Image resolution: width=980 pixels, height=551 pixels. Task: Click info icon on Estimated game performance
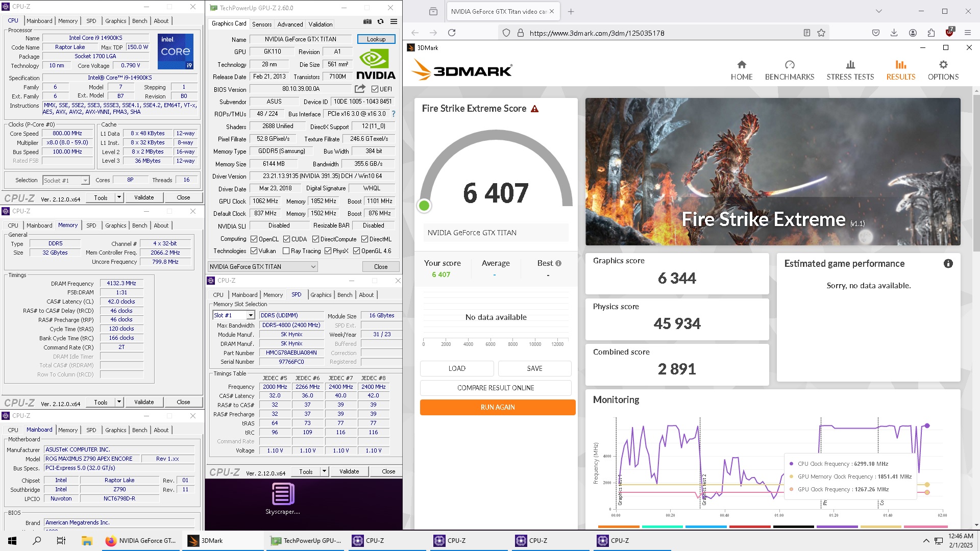[x=948, y=264]
